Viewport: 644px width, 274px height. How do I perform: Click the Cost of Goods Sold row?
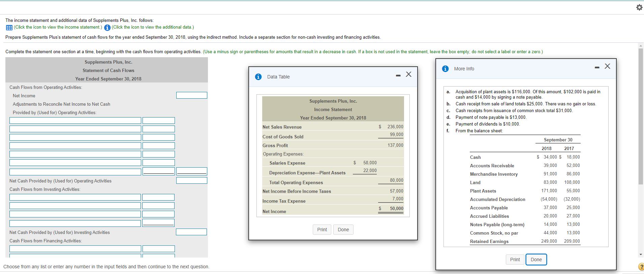(333, 136)
